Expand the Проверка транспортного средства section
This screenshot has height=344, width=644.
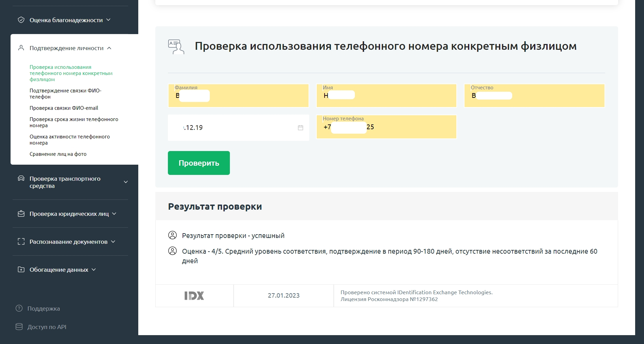coord(126,182)
